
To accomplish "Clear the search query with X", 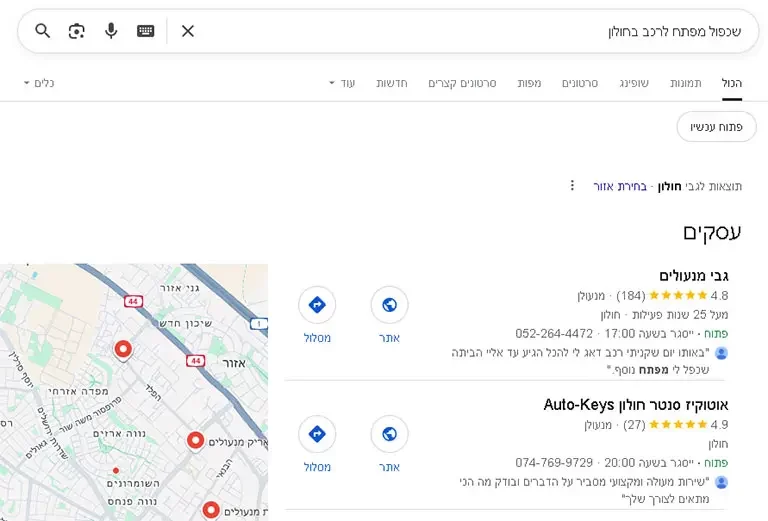I will 188,31.
